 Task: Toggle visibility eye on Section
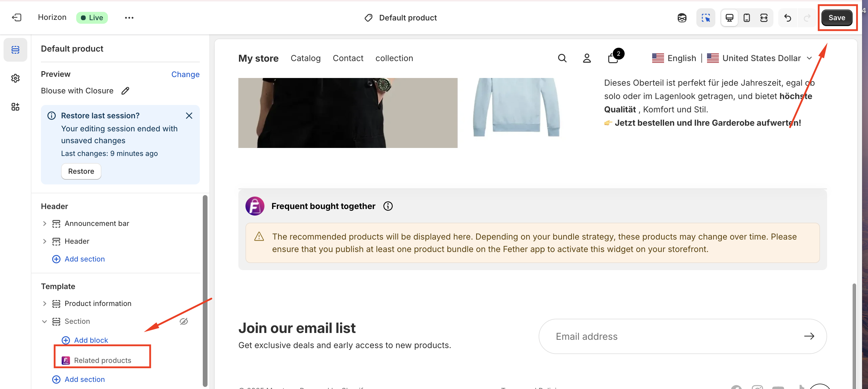[184, 321]
